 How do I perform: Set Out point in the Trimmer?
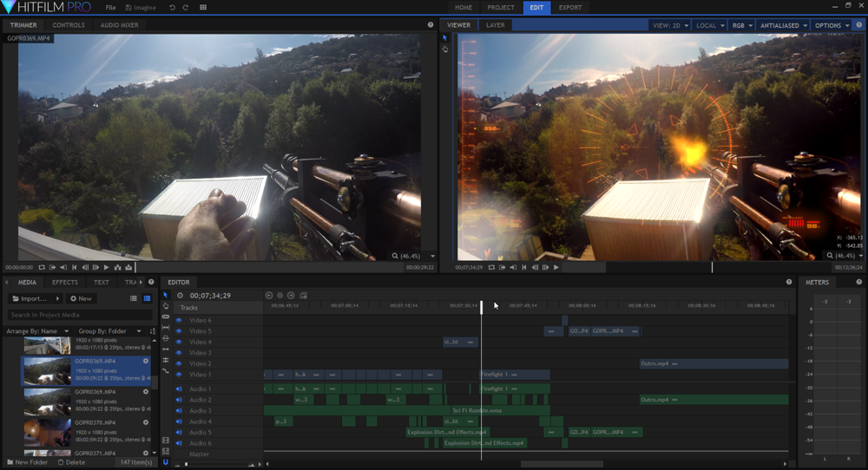pos(63,268)
